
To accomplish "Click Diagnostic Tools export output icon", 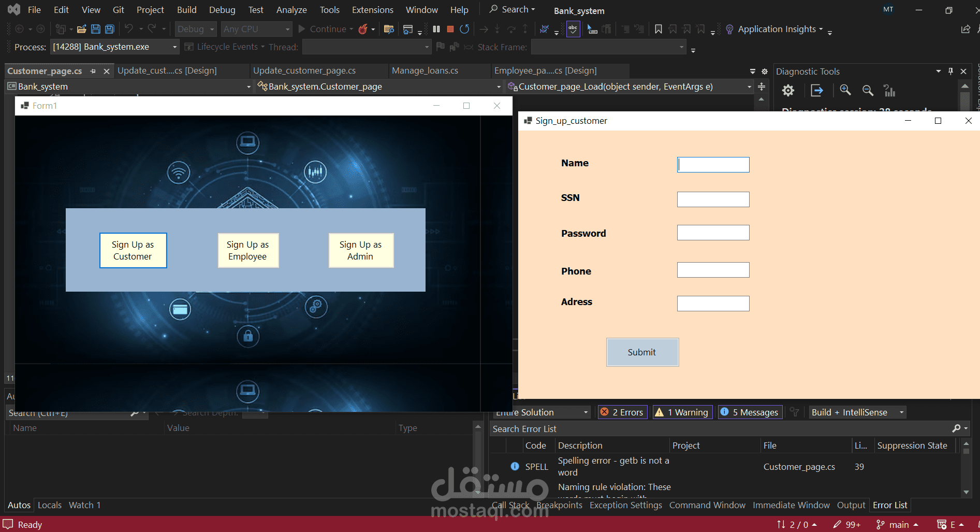I will [817, 91].
